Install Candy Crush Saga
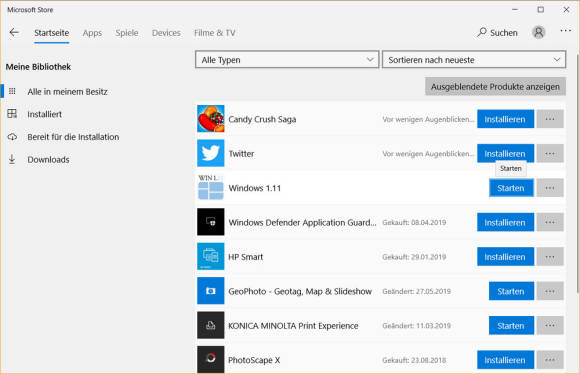Image resolution: width=580 pixels, height=374 pixels. [x=505, y=119]
